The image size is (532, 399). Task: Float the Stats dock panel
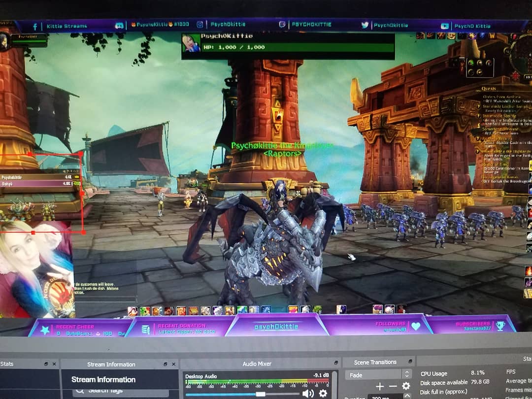click(46, 364)
